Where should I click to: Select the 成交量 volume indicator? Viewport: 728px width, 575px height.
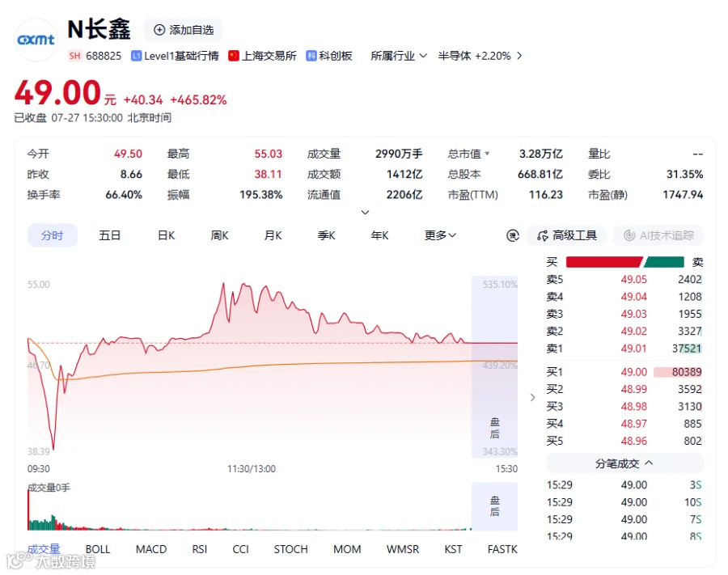point(44,549)
